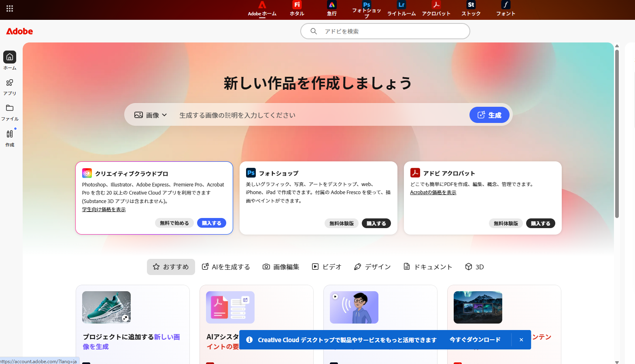635x364 pixels.
Task: Open Lightroom from the top shortcut bar
Action: 401,6
